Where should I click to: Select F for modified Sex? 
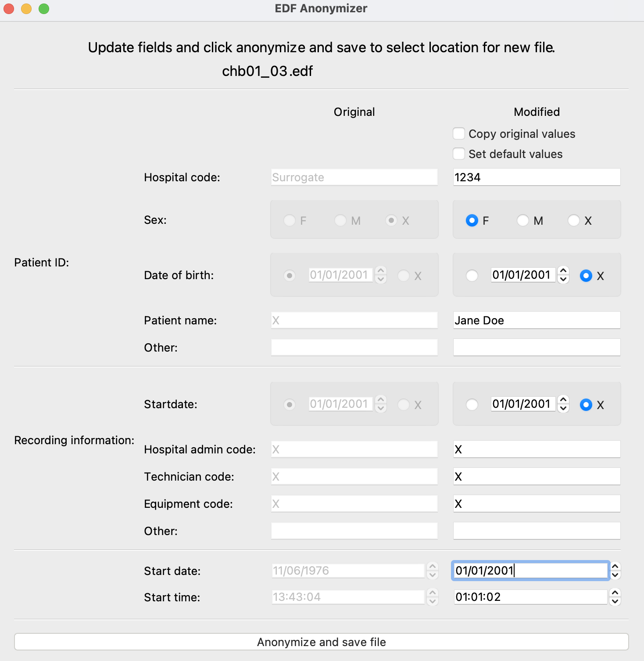[x=472, y=220]
